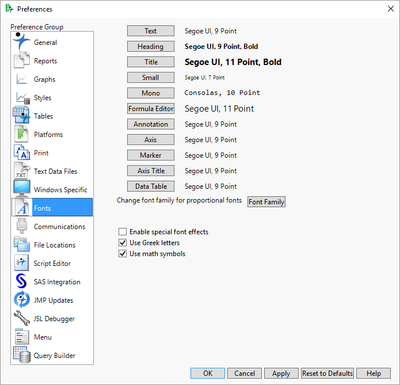Confirm preferences with OK

point(208,373)
